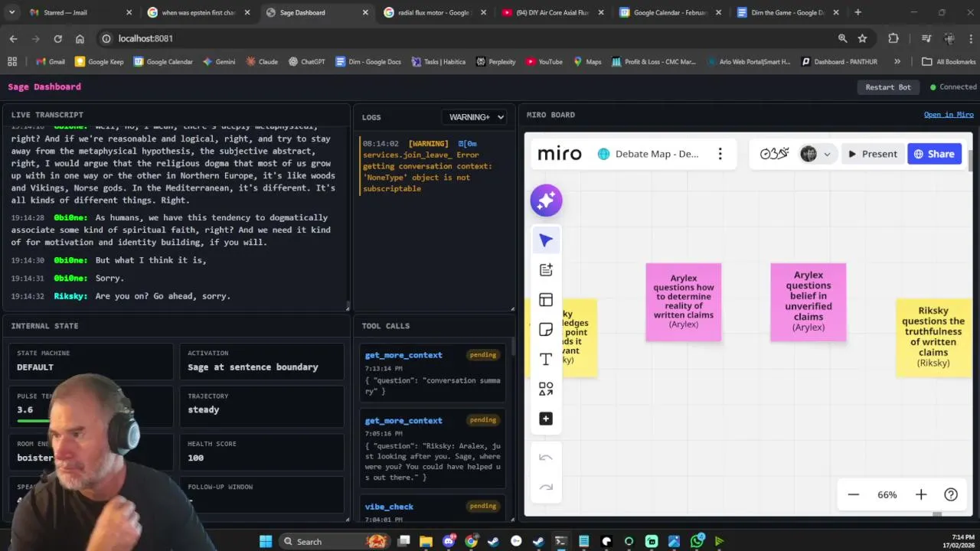
Task: Click the Miro Present button
Action: (x=872, y=154)
